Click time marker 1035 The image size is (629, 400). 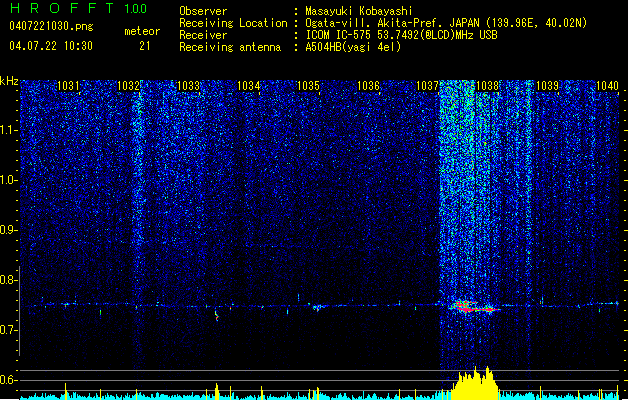click(308, 86)
